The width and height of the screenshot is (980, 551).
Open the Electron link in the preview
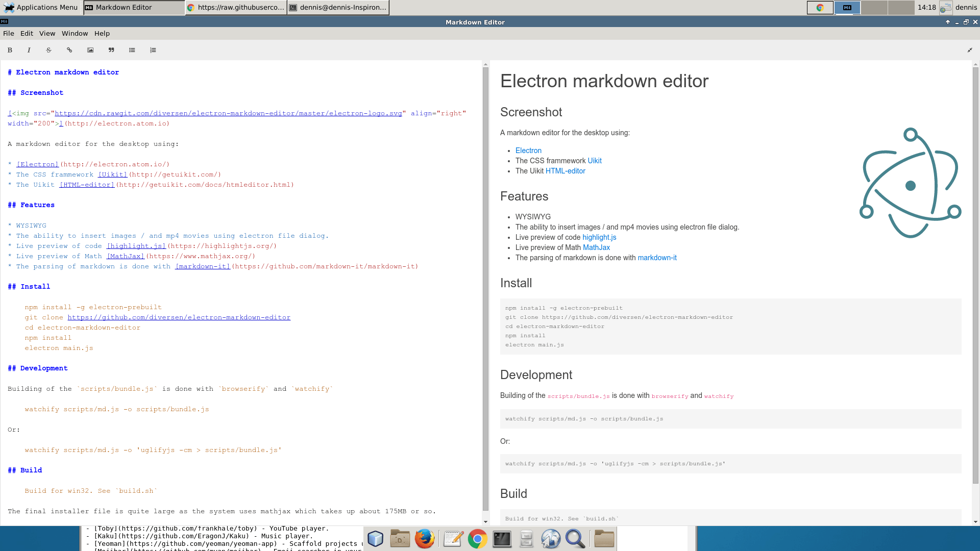coord(528,151)
